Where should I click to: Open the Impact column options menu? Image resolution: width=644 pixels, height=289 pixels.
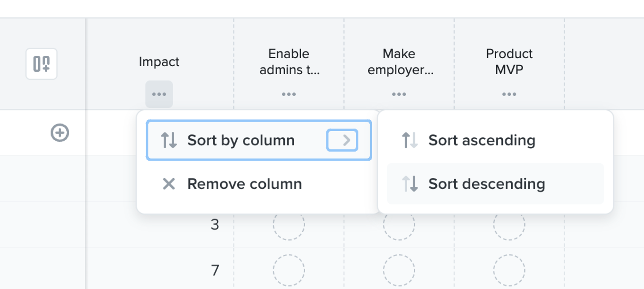tap(159, 94)
